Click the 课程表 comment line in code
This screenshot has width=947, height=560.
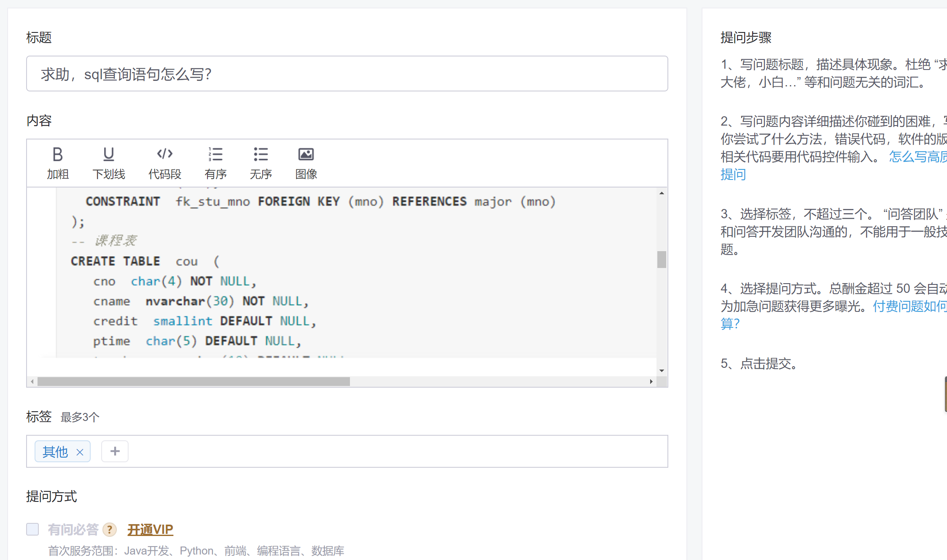(104, 241)
